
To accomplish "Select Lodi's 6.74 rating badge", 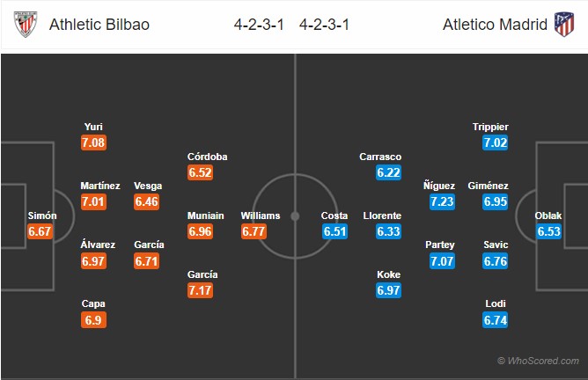I will [x=496, y=320].
